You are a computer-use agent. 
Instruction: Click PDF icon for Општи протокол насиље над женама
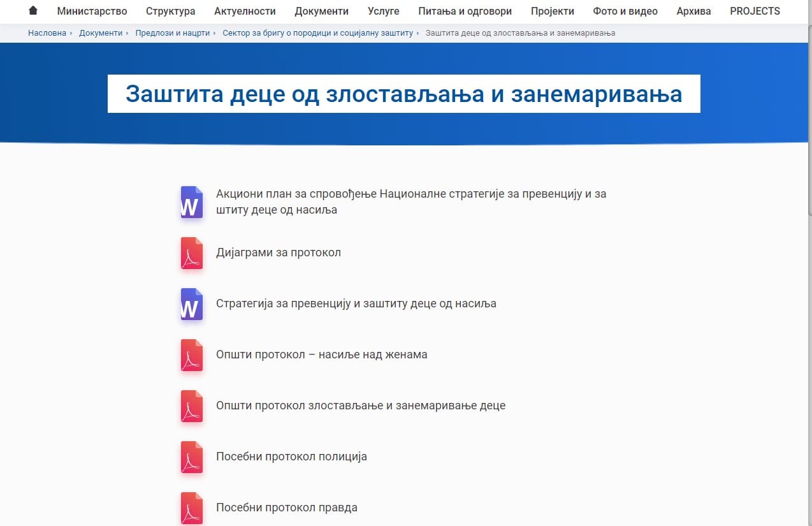click(191, 355)
